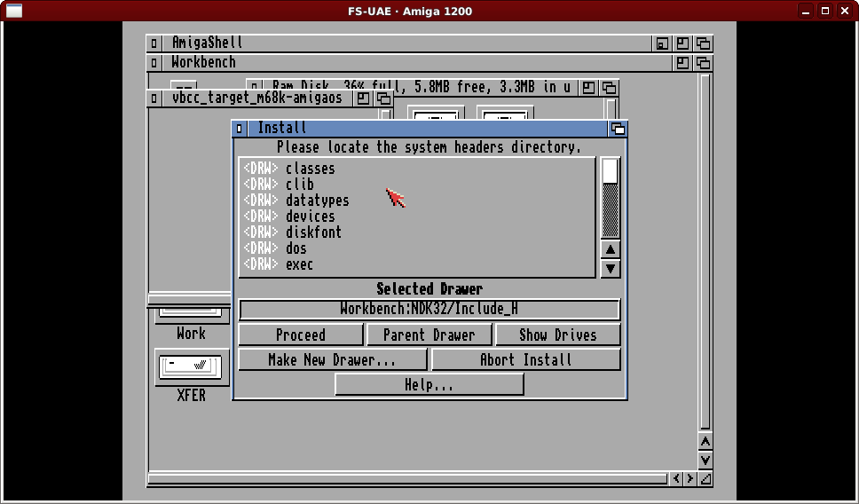Image resolution: width=859 pixels, height=504 pixels.
Task: Click Workbench window sizing gadget
Action: tap(705, 479)
